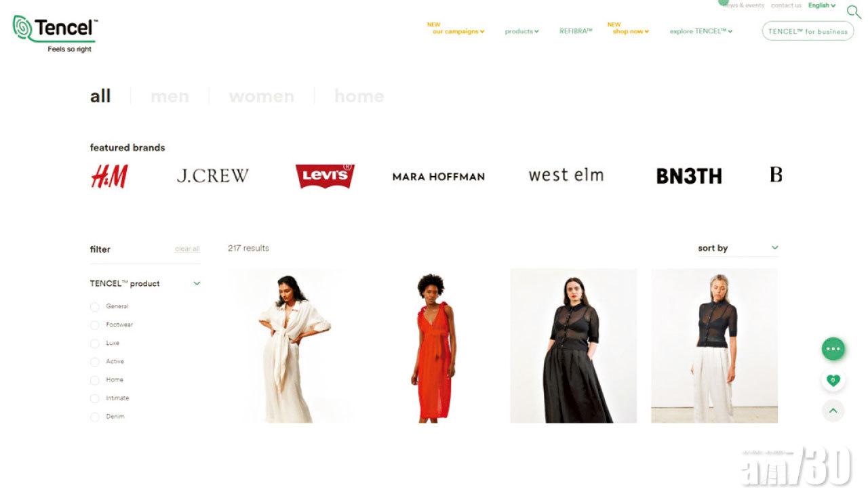Image resolution: width=868 pixels, height=500 pixels.
Task: Select the Active filter option
Action: point(107,361)
